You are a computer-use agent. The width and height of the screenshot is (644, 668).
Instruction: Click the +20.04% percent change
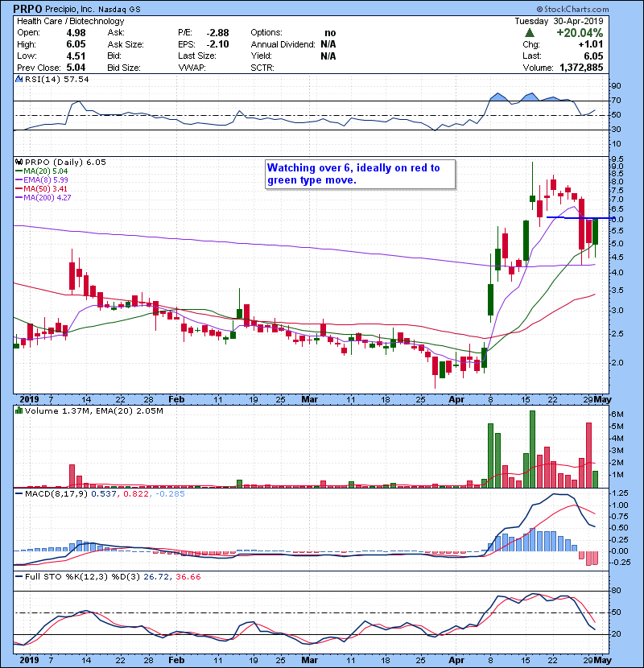580,33
